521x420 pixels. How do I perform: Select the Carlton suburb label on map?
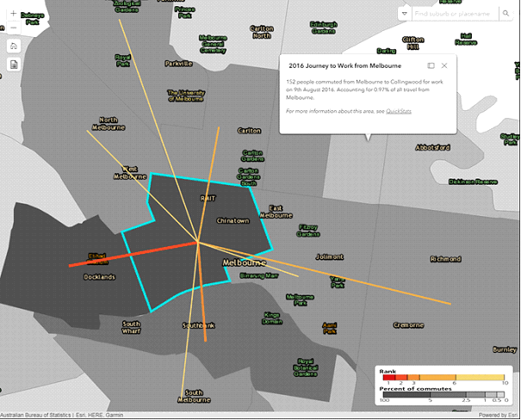248,131
